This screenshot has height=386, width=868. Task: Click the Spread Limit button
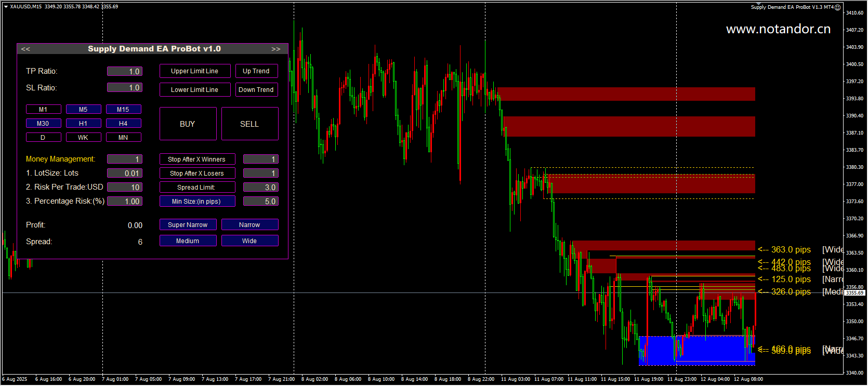[x=197, y=188]
